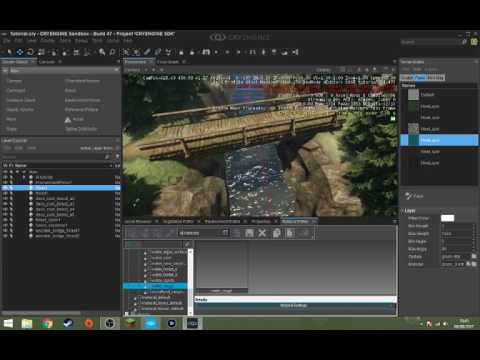Open the Minecraft block icon on the taskbar

pos(130,323)
